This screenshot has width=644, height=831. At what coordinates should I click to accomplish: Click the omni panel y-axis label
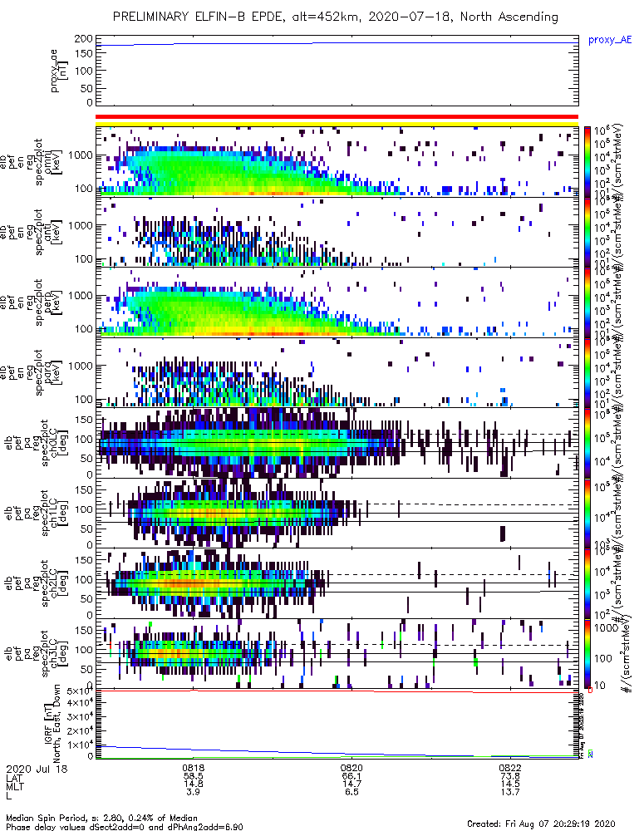click(32, 162)
